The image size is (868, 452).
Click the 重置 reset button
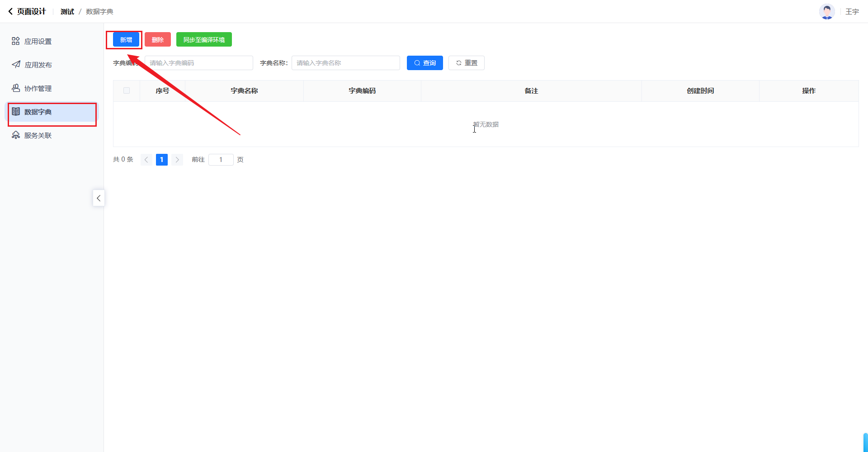(466, 63)
